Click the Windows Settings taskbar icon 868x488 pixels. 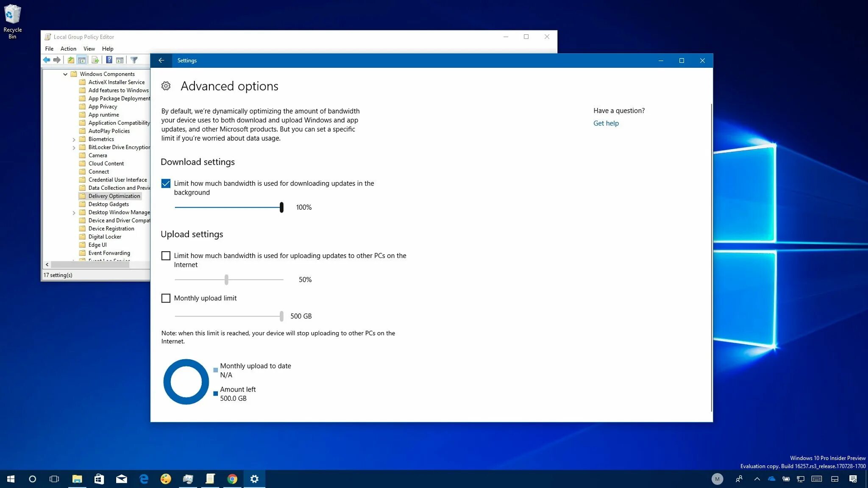(x=255, y=478)
